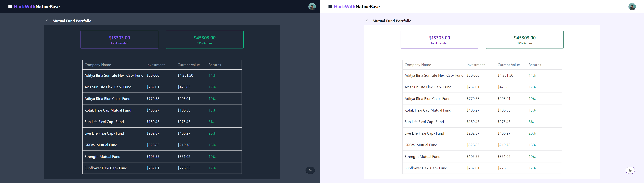Viewport: 644px width, 183px height.
Task: Click the back arrow beside Mutual Fund Portfolio (light)
Action: pyautogui.click(x=367, y=21)
